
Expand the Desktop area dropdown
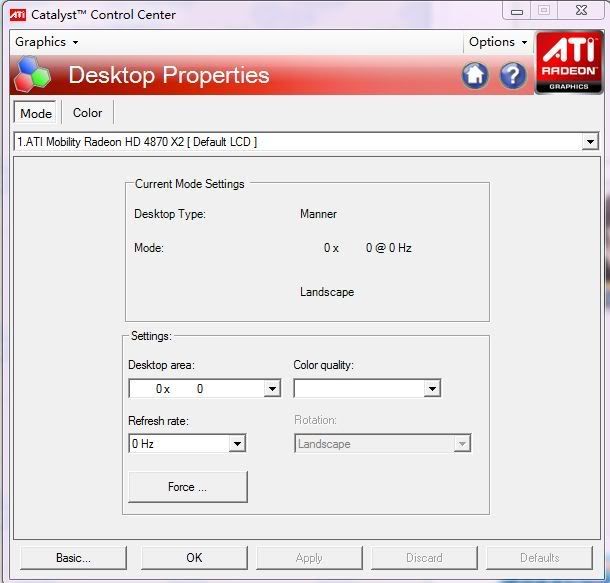click(272, 388)
